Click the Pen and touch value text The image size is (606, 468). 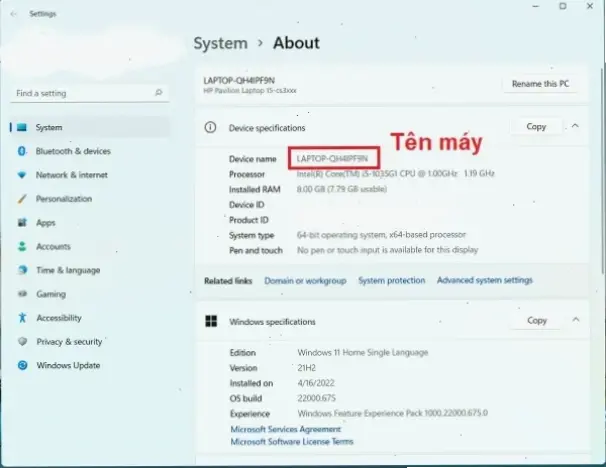pyautogui.click(x=388, y=250)
